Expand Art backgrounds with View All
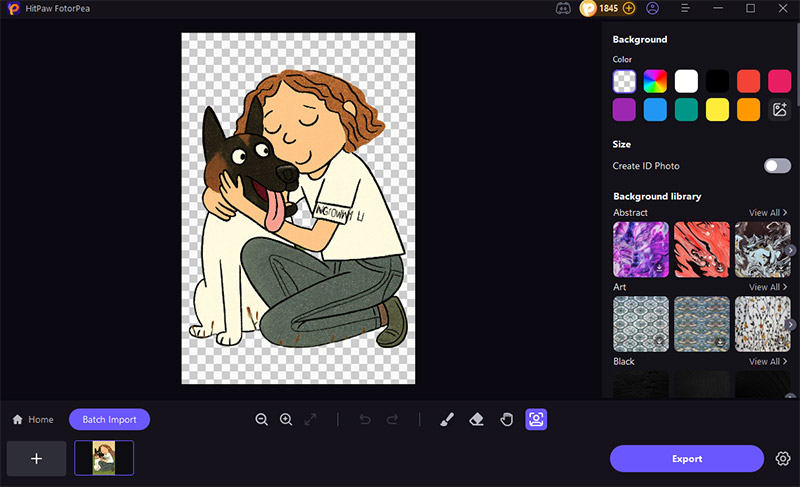Image resolution: width=800 pixels, height=487 pixels. pos(769,288)
